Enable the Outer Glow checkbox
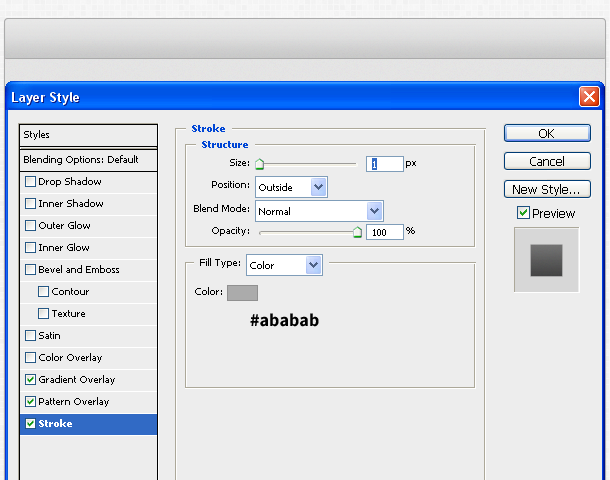Viewport: 610px width, 480px height. coord(30,226)
